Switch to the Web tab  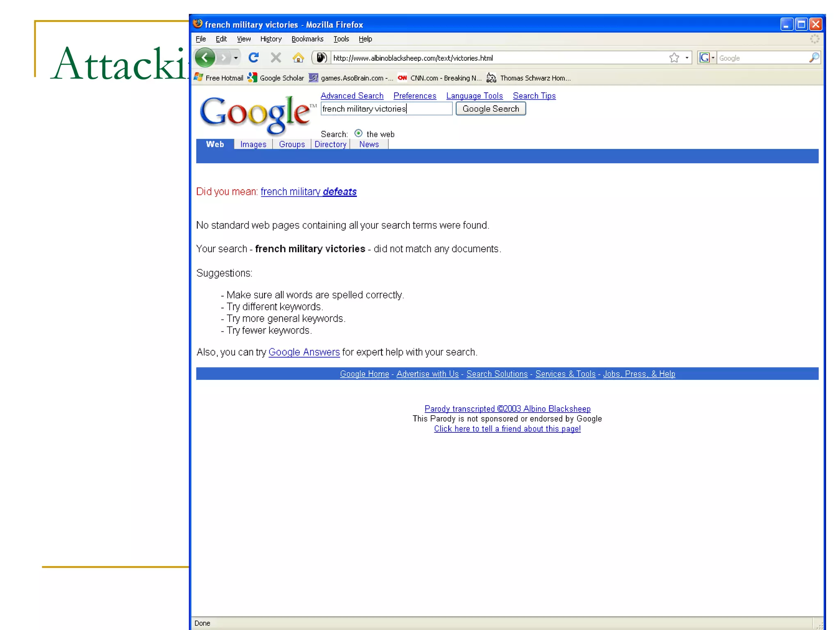tap(215, 144)
